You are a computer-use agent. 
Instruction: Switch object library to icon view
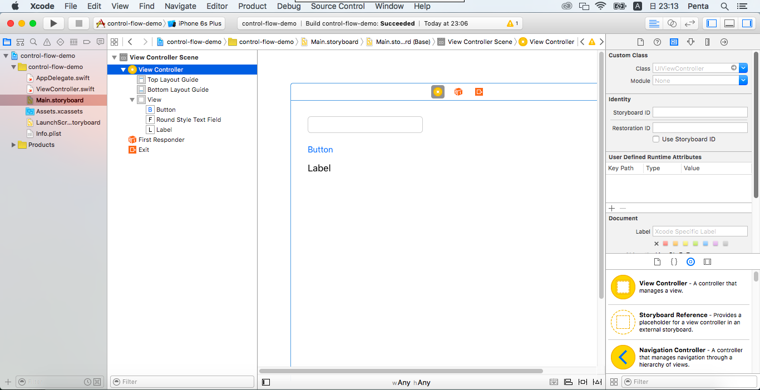pos(614,382)
